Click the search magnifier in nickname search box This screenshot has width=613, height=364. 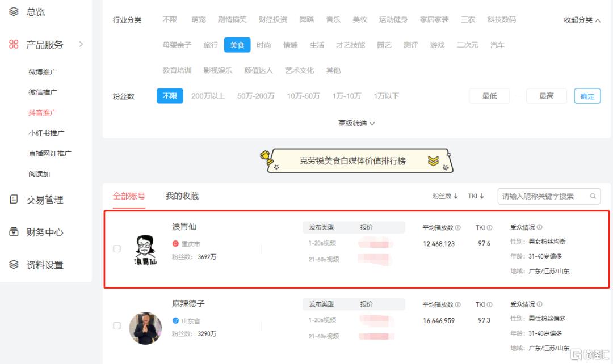pyautogui.click(x=593, y=196)
